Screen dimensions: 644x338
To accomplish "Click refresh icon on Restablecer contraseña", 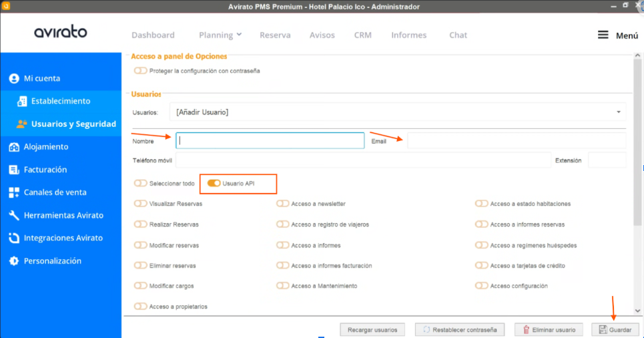I will [426, 330].
